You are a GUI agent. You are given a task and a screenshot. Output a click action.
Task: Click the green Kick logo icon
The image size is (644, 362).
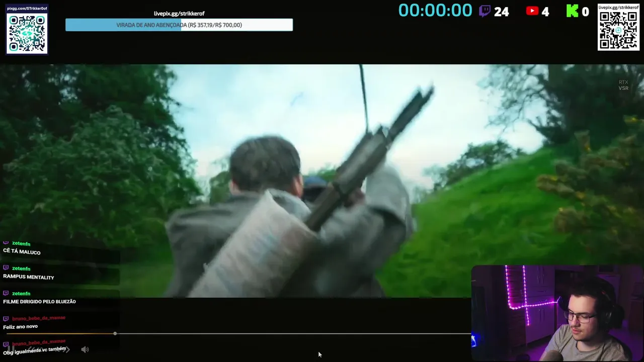(x=572, y=11)
